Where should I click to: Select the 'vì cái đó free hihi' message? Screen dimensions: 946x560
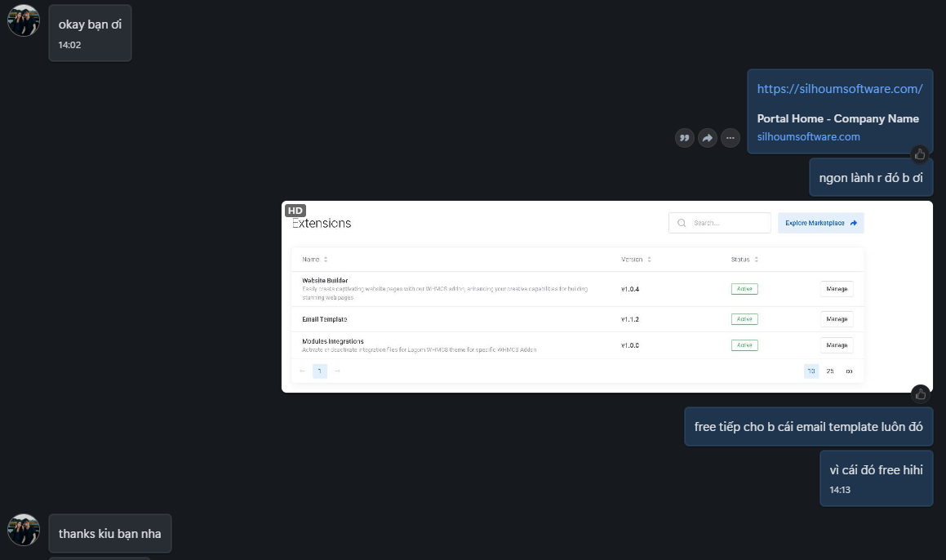(876, 478)
